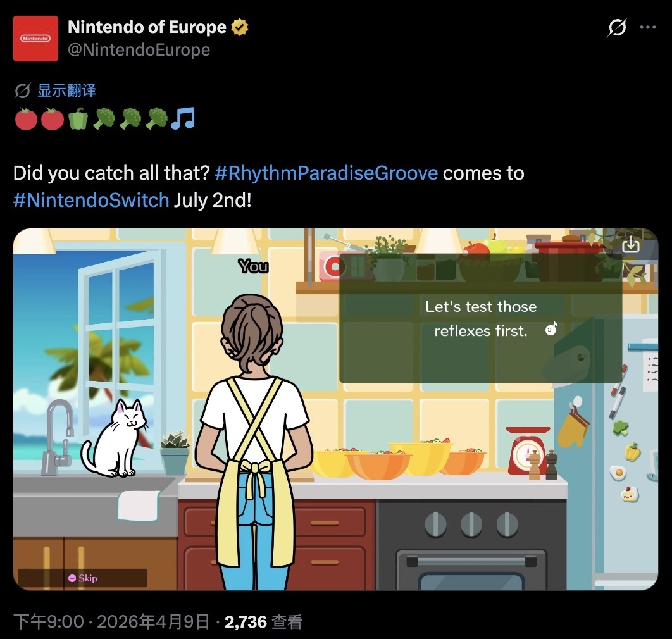Screen dimensions: 672x639
Task: Click the music note emoji in the tweet
Action: (183, 118)
